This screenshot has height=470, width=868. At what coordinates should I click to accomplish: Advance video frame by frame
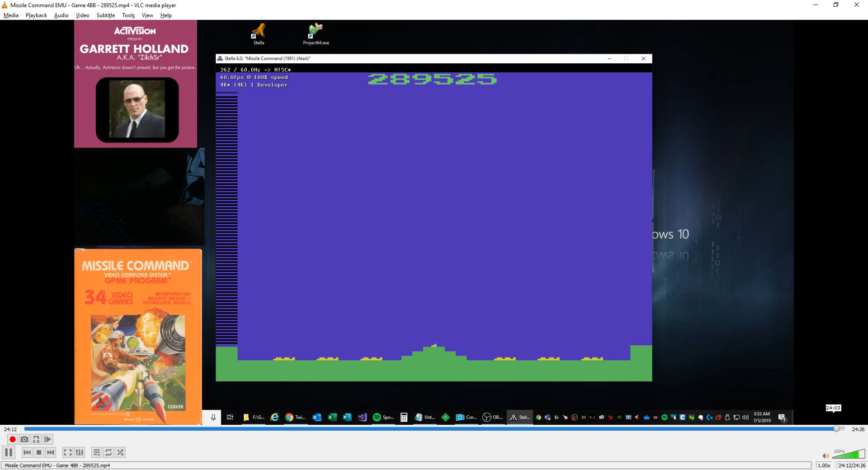point(48,439)
